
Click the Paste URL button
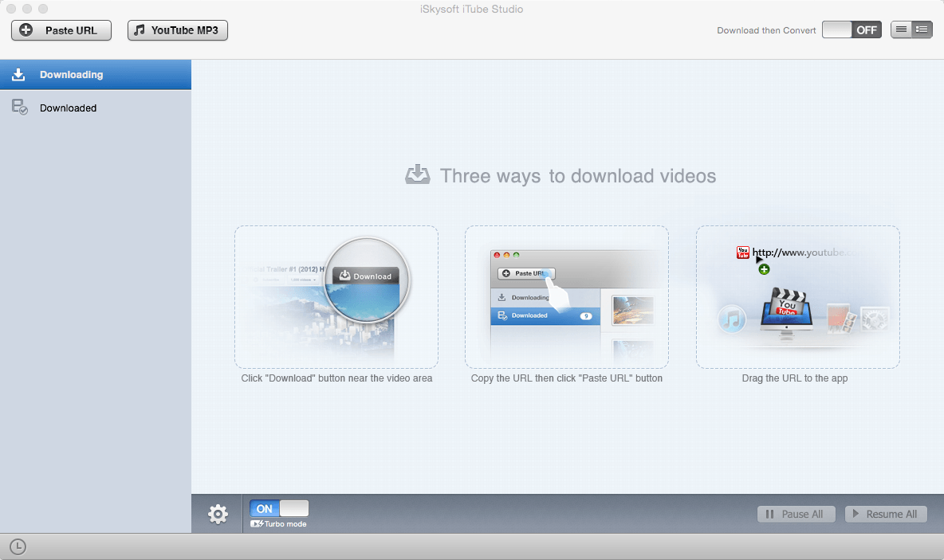pyautogui.click(x=61, y=30)
